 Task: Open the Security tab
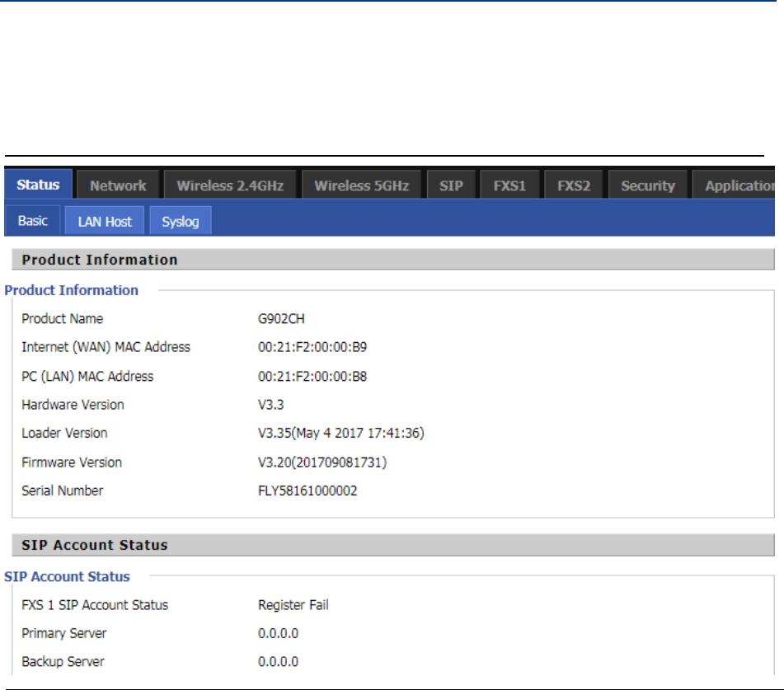point(647,185)
